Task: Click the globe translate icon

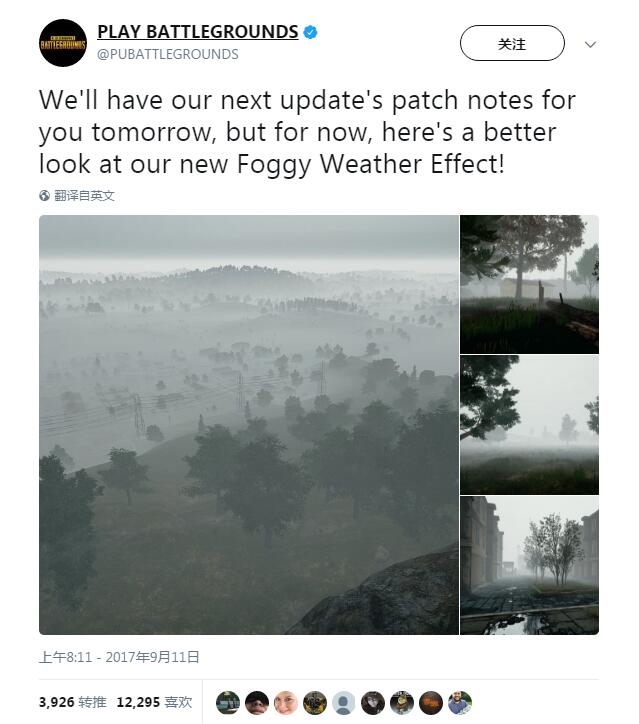Action: (44, 196)
